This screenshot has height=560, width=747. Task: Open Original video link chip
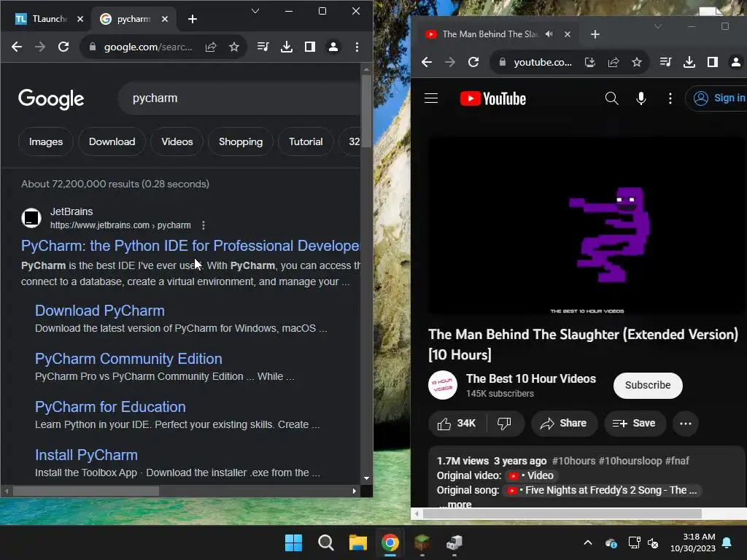click(531, 475)
